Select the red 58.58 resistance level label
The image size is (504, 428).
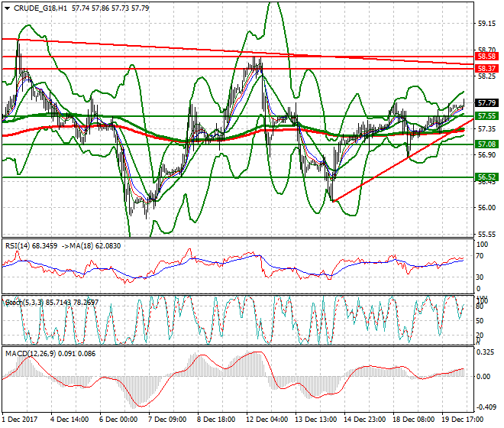[x=486, y=57]
